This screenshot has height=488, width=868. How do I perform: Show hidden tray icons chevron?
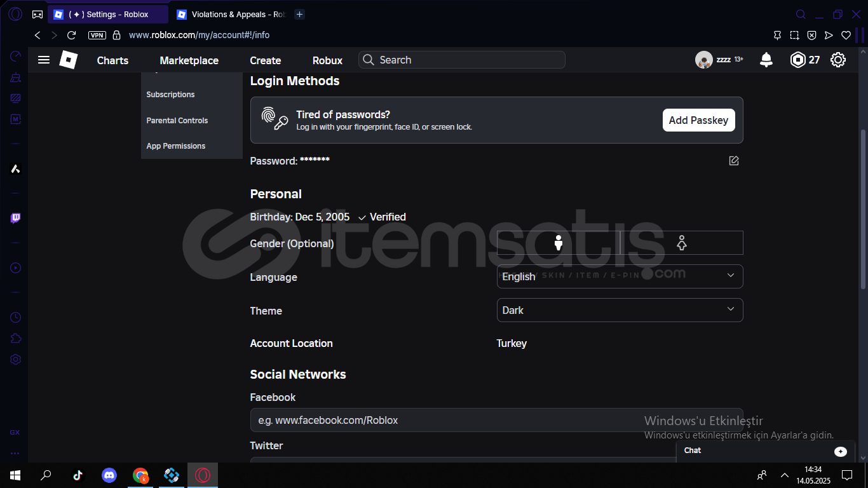785,475
